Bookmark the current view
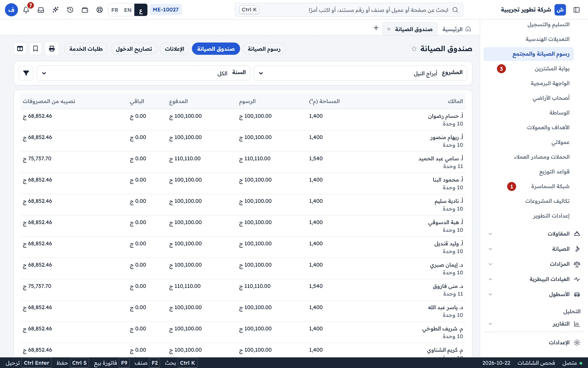This screenshot has width=588, height=368. (x=36, y=49)
